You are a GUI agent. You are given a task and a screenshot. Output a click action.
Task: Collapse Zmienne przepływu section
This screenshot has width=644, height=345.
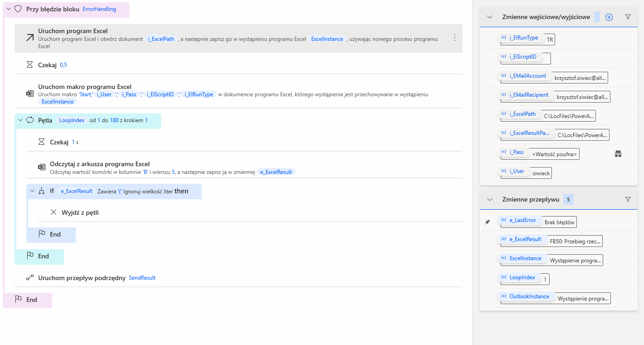[490, 199]
